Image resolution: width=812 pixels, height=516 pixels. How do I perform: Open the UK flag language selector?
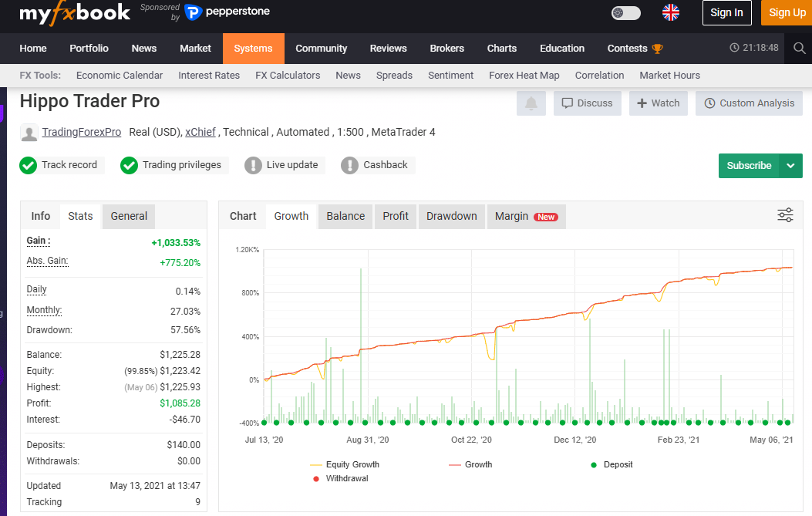tap(671, 12)
